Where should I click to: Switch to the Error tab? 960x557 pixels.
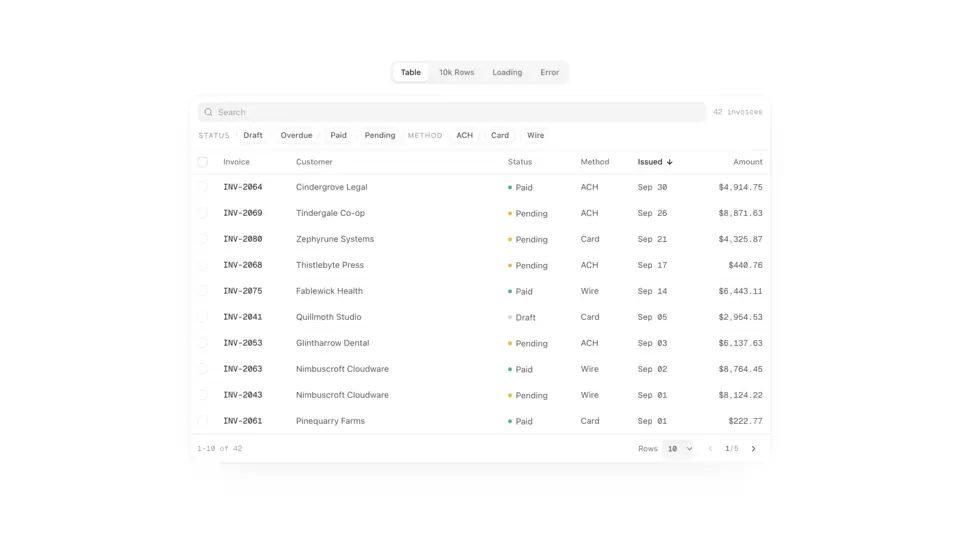[549, 72]
